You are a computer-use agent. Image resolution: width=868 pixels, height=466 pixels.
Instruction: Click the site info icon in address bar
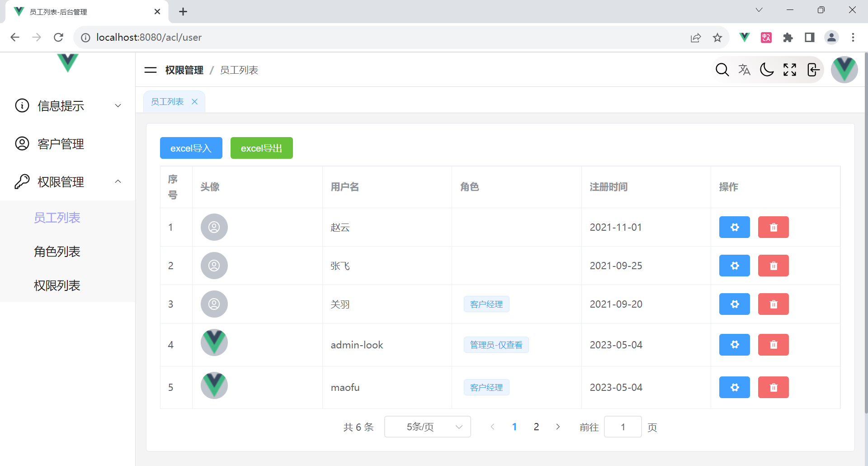tap(85, 38)
